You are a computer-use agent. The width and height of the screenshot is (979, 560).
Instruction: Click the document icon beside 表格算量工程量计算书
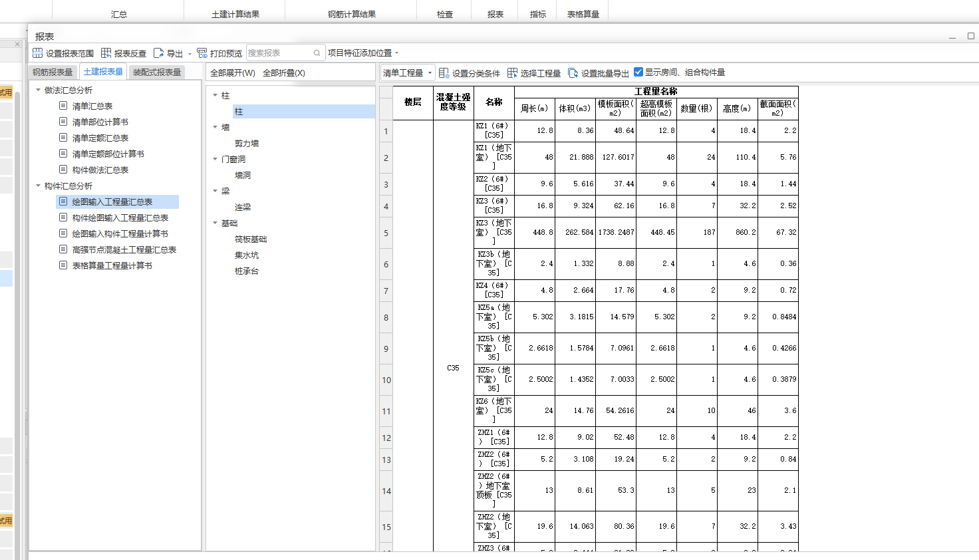63,265
